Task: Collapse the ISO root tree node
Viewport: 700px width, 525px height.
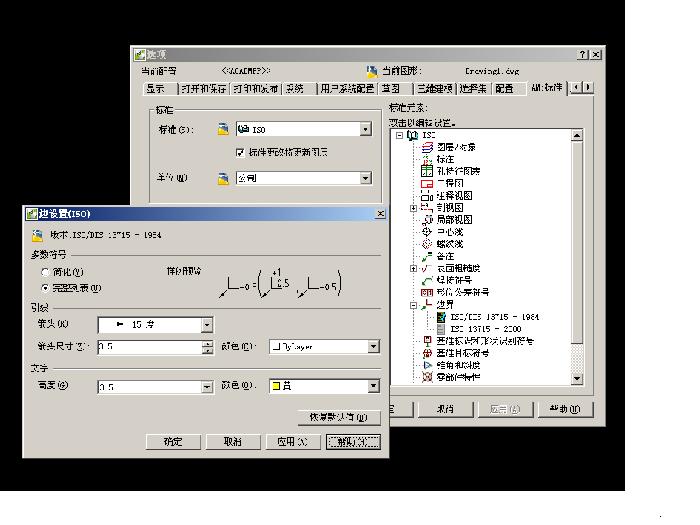Action: 400,135
